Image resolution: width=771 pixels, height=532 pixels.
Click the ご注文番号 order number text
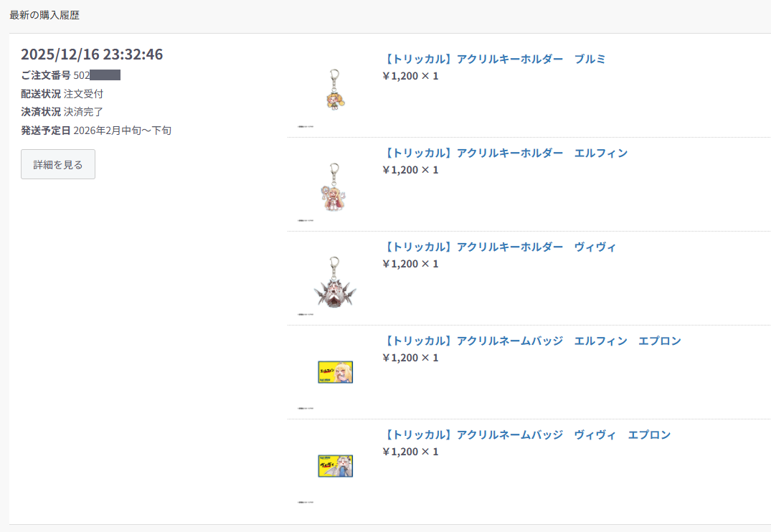pyautogui.click(x=71, y=75)
